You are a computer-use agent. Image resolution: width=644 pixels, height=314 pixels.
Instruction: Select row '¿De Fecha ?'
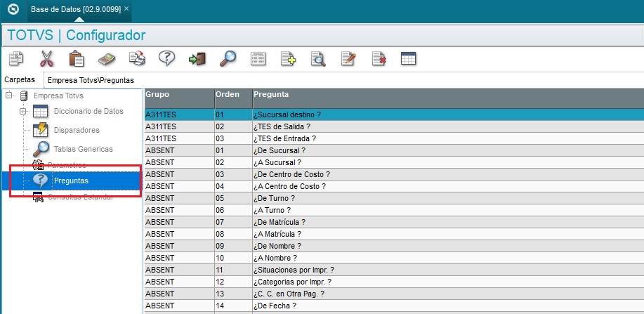(394, 306)
